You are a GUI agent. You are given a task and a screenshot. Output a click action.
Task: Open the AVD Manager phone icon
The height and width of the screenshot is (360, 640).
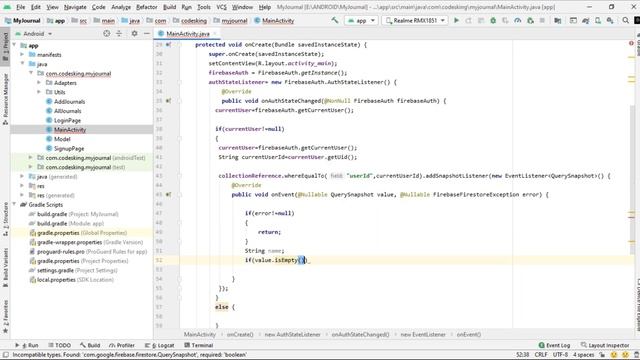(598, 20)
